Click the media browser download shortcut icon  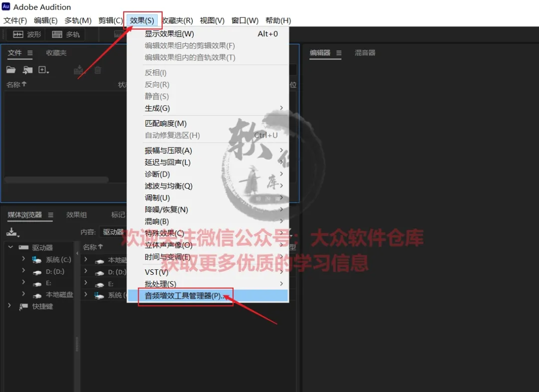tap(12, 232)
